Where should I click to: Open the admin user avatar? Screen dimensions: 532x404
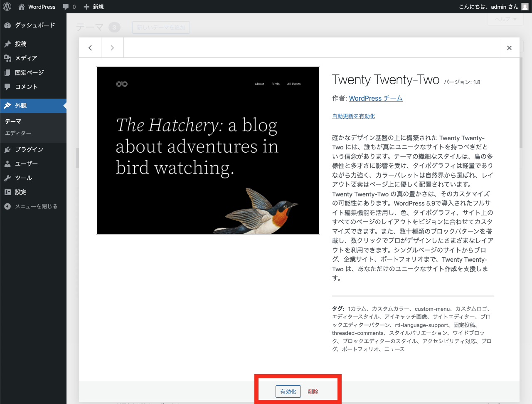[x=525, y=7]
